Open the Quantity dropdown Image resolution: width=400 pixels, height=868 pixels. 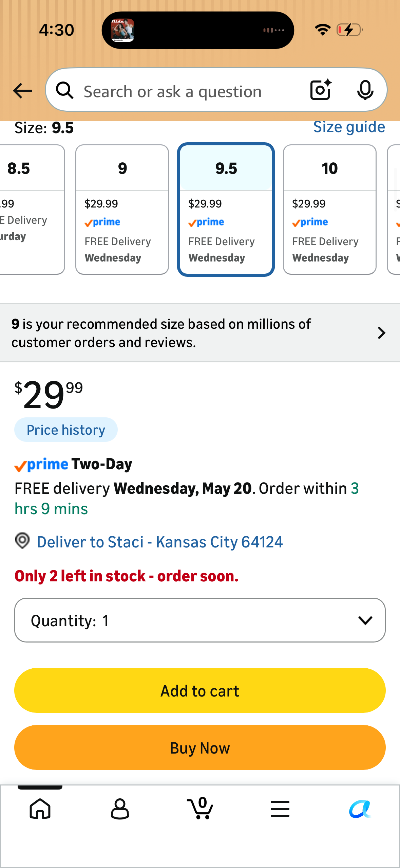[x=200, y=620]
